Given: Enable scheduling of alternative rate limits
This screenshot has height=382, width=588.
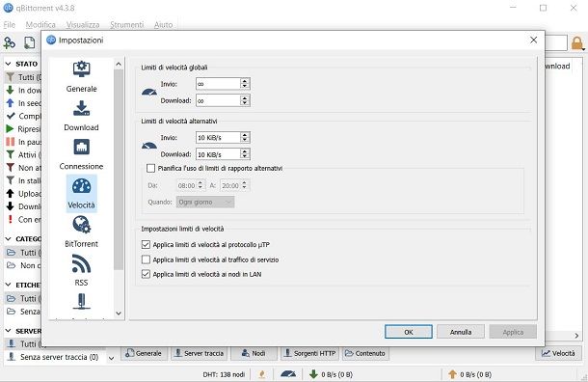Looking at the screenshot, I should 150,168.
